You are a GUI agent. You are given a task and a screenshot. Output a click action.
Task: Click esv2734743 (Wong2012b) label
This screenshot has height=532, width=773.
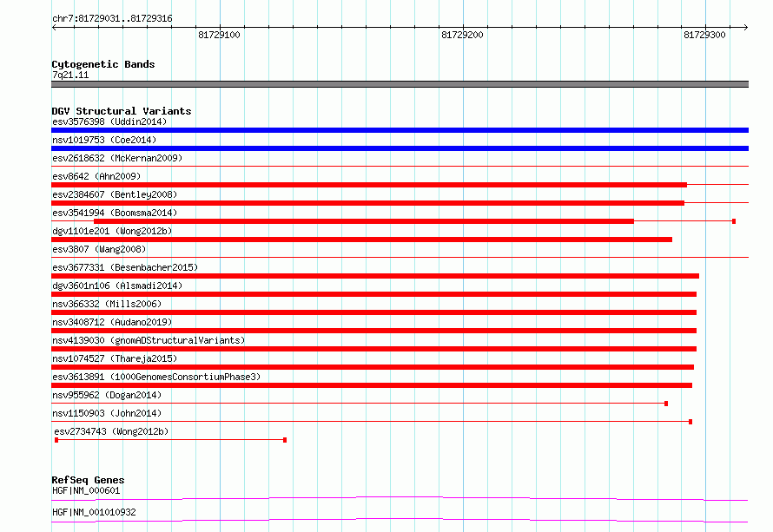[x=111, y=431]
